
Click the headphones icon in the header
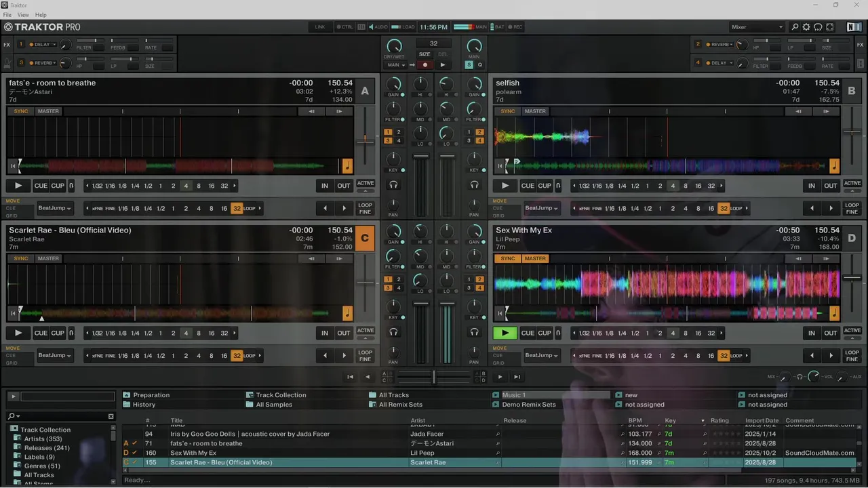818,27
